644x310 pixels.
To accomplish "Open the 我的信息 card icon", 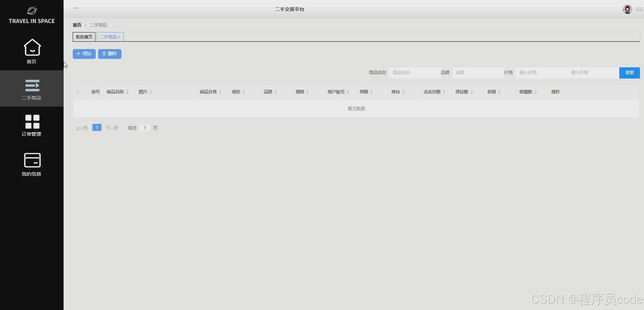I will 32,160.
